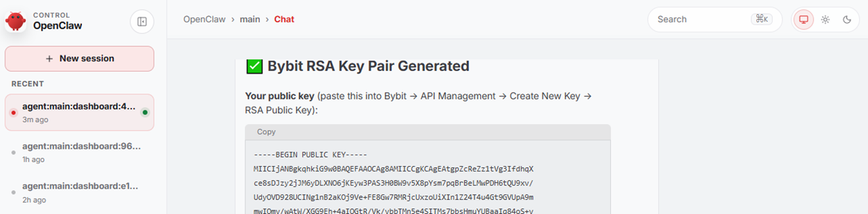Go to main breadcrumb
868x214 pixels.
250,19
